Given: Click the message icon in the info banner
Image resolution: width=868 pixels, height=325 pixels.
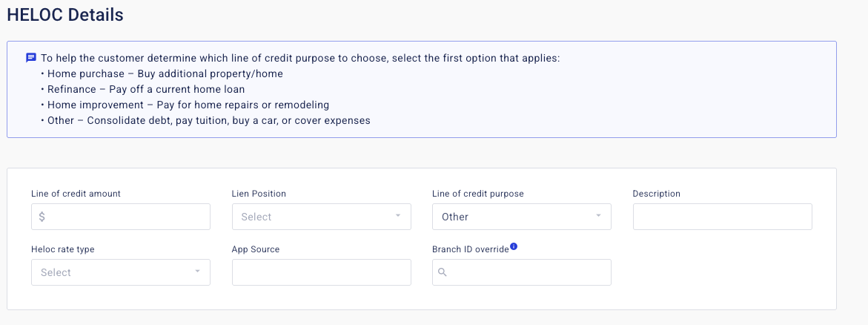Looking at the screenshot, I should click(x=31, y=57).
